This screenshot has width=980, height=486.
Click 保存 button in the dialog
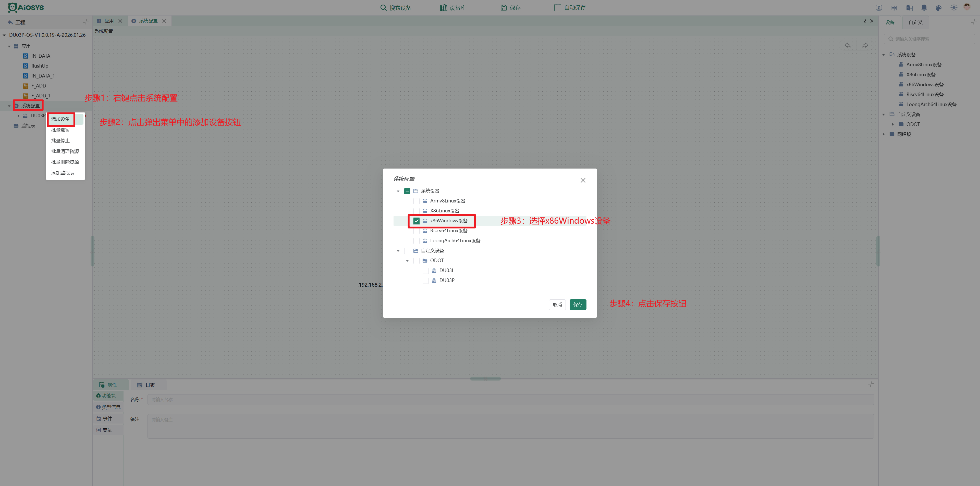point(578,304)
